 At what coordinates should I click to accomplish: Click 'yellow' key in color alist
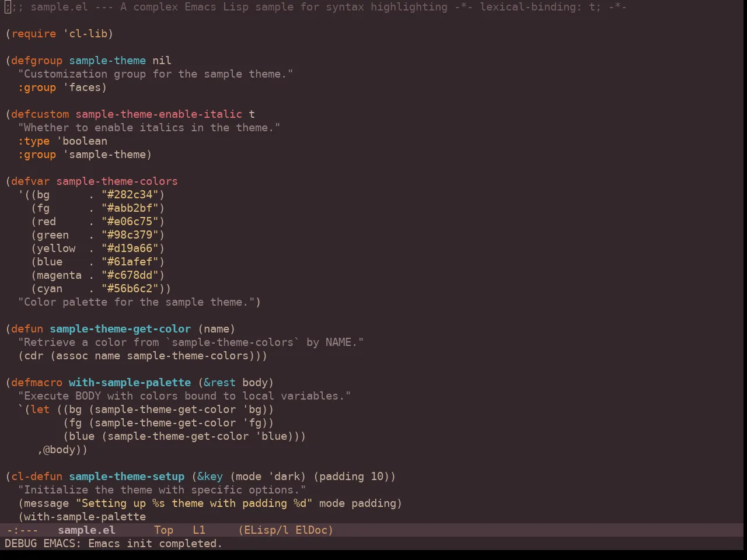56,249
